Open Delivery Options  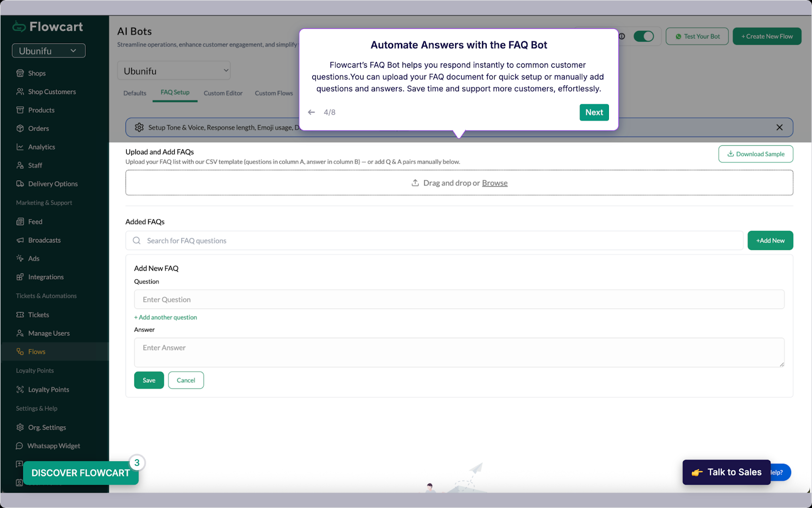pyautogui.click(x=47, y=184)
